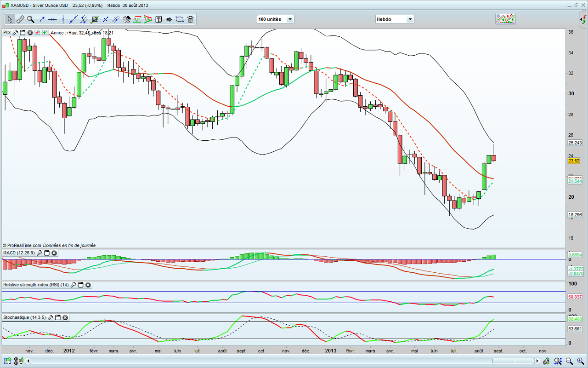
Task: Select the horizontal line drawing tool
Action: tap(52, 19)
